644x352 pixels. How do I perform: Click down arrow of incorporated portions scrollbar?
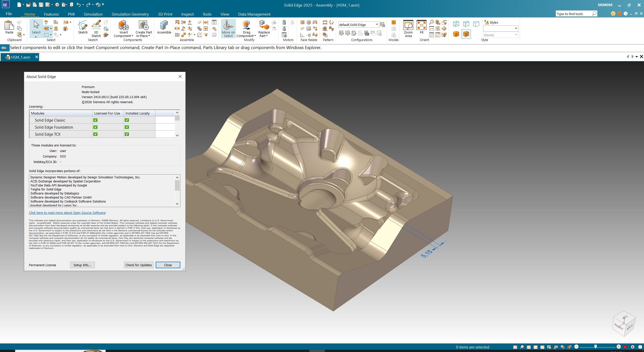tap(177, 204)
